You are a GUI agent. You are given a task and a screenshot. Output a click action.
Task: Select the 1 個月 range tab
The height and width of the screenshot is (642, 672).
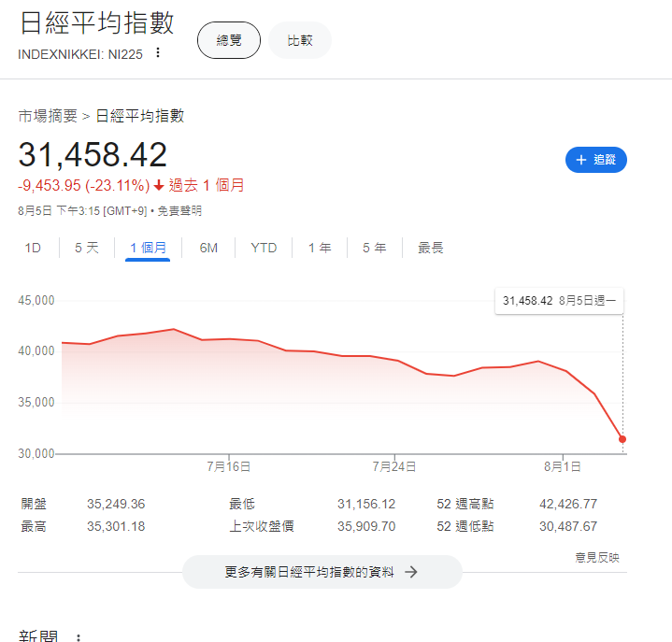(x=148, y=248)
